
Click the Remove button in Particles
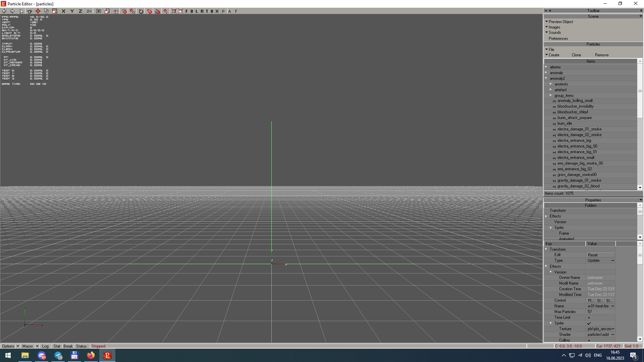pyautogui.click(x=601, y=55)
